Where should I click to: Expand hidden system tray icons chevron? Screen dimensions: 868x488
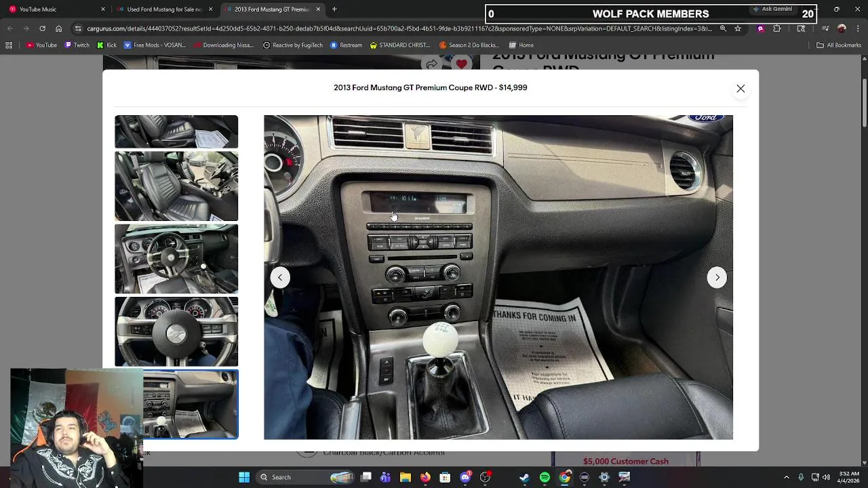(x=787, y=477)
